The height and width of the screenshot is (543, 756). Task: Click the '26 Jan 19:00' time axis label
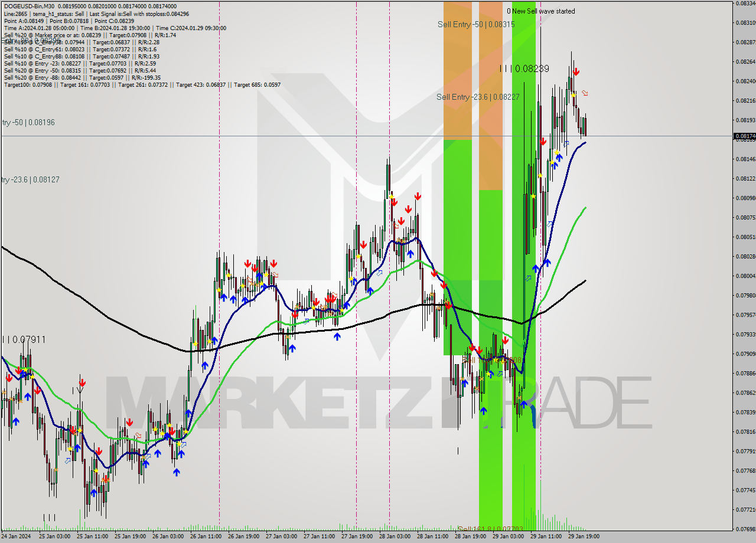point(243,537)
